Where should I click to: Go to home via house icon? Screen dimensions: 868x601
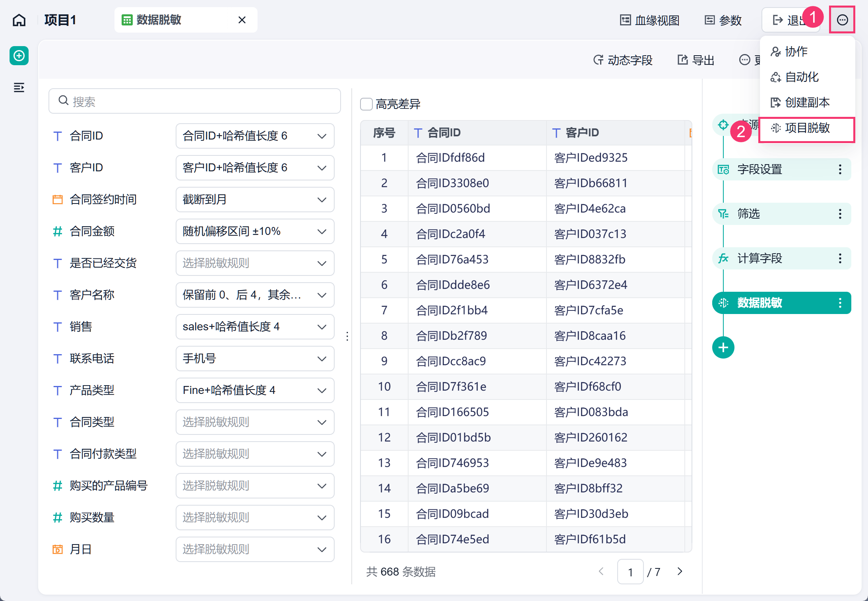click(19, 20)
